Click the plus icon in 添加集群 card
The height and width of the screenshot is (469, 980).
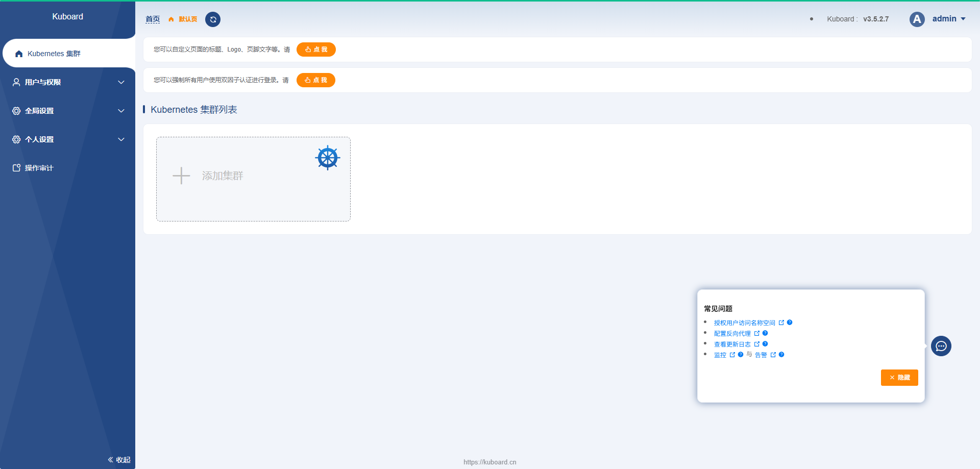tap(181, 176)
